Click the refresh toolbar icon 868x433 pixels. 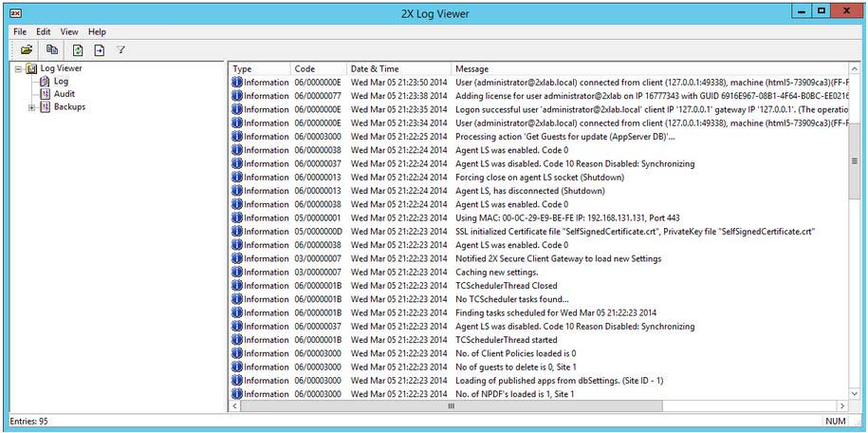[78, 50]
